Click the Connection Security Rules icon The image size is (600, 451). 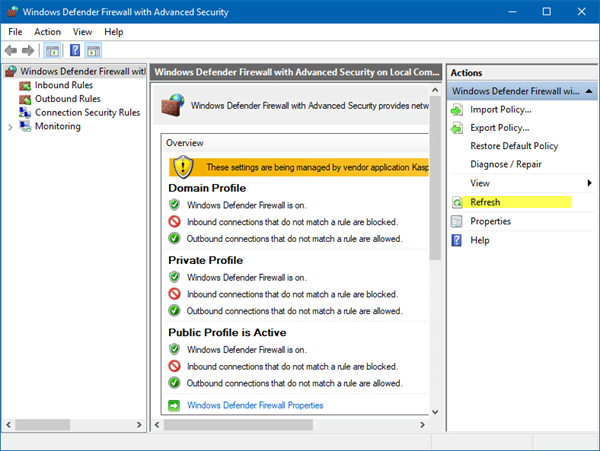coord(25,112)
